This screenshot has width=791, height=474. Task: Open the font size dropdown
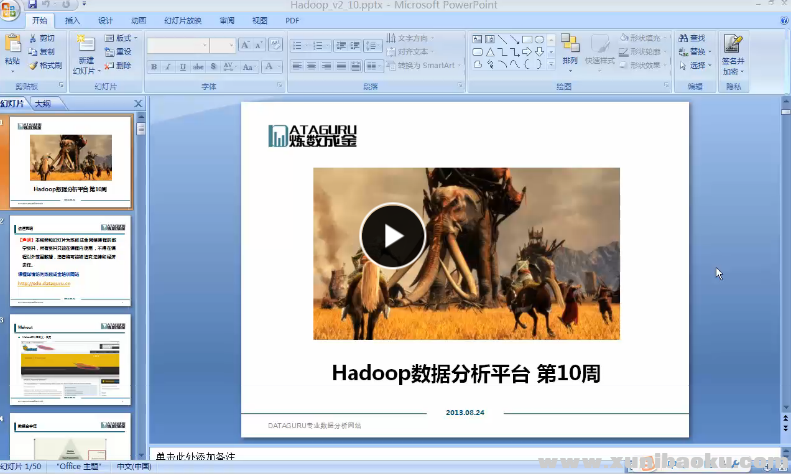pyautogui.click(x=231, y=45)
